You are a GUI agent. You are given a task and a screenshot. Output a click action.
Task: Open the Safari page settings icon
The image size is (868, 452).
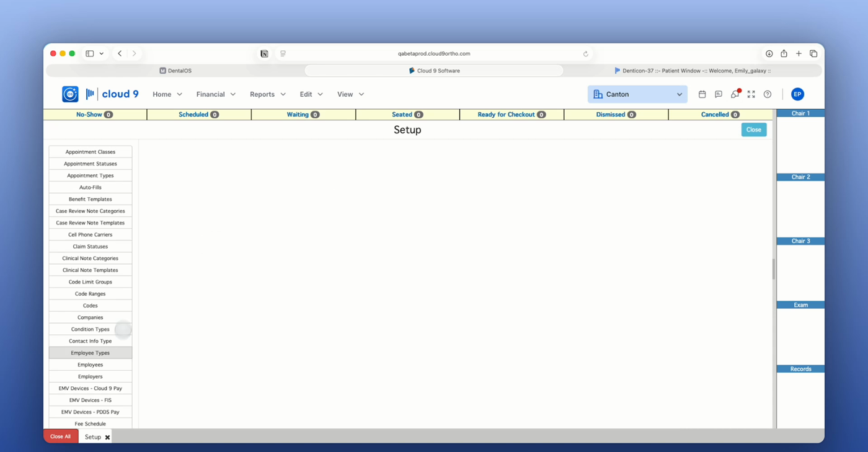tap(283, 54)
